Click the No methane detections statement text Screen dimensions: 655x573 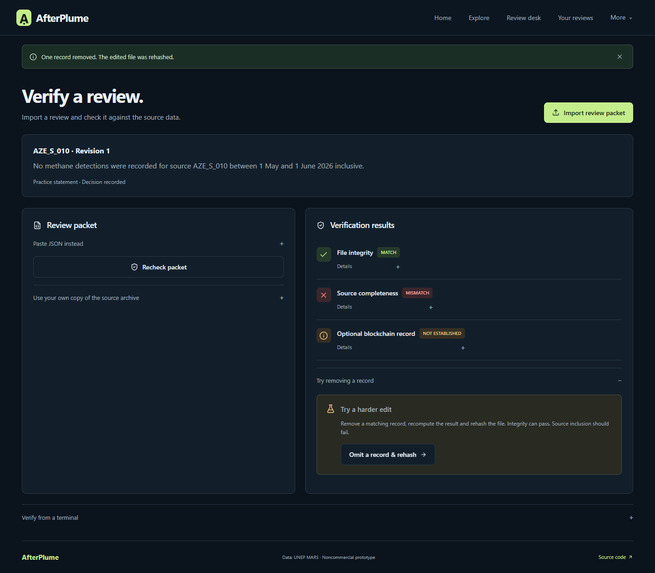pyautogui.click(x=198, y=166)
